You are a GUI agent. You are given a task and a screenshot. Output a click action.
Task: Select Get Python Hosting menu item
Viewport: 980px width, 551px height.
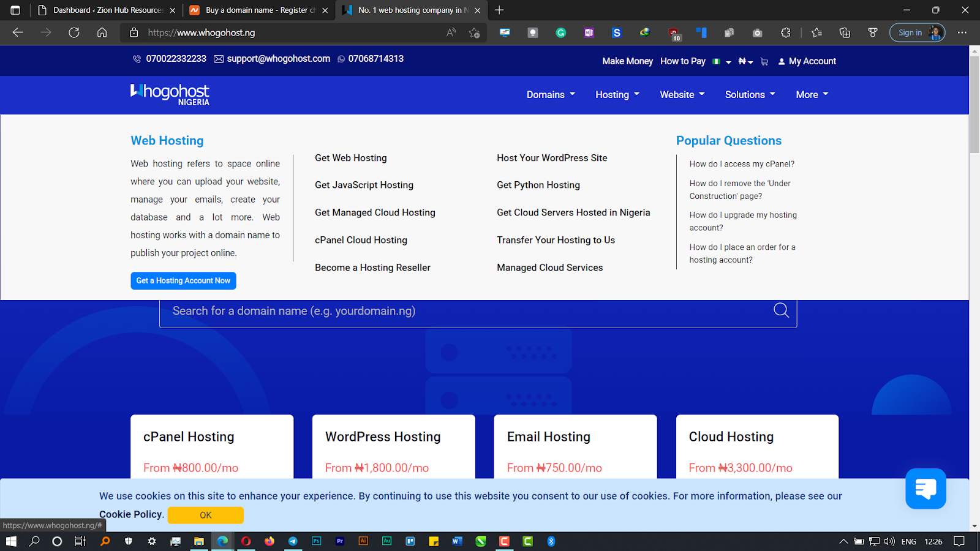pyautogui.click(x=538, y=185)
